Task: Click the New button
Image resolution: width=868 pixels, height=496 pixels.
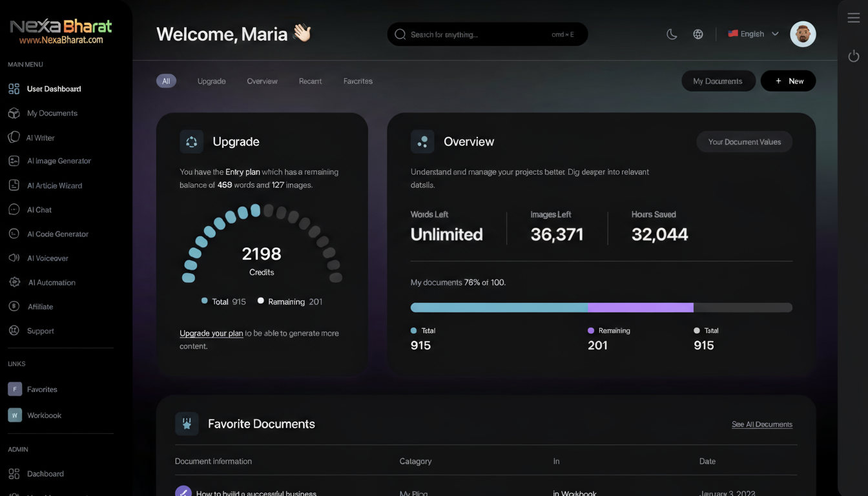Action: click(x=788, y=81)
